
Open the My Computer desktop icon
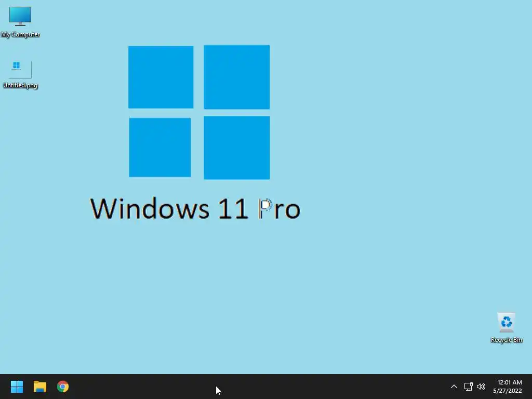(20, 16)
